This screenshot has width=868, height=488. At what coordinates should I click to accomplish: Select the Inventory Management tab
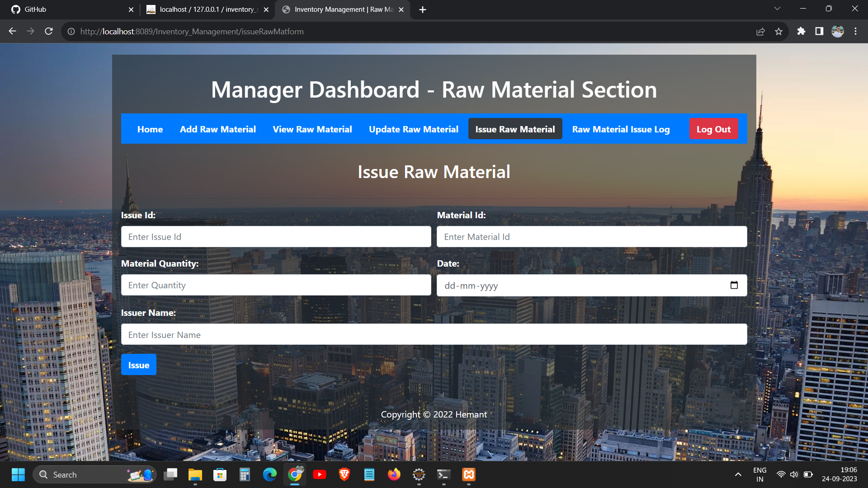point(342,9)
